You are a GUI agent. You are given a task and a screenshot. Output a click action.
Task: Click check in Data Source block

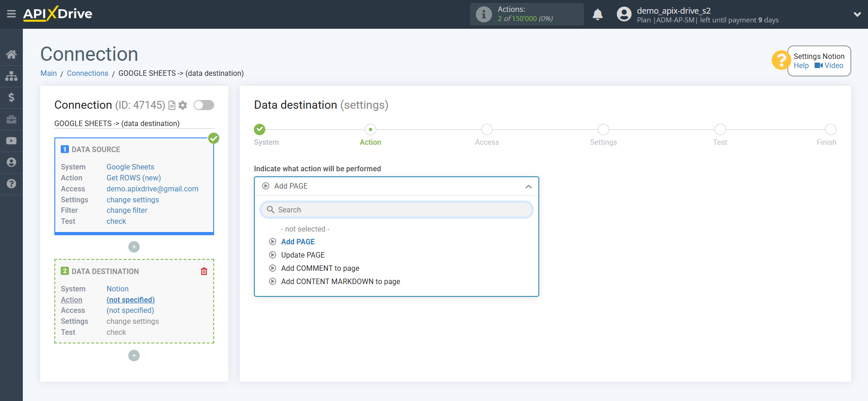tap(116, 222)
